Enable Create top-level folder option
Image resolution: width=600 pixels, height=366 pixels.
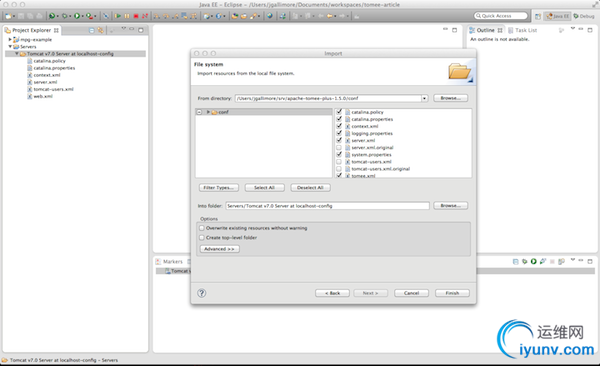202,238
